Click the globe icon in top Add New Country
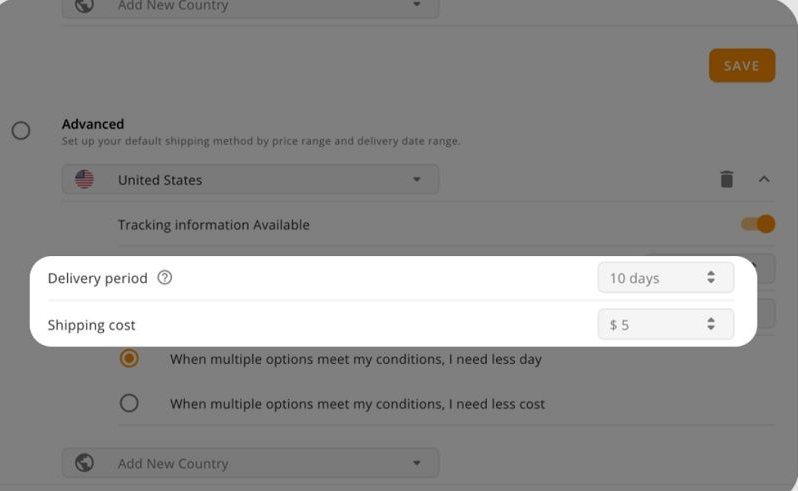This screenshot has height=491, width=798. [84, 6]
